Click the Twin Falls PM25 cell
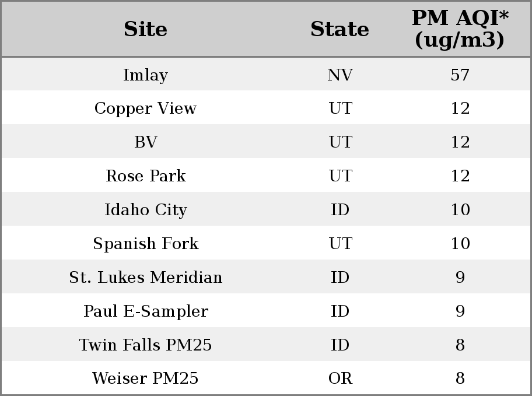Viewport: 532px width, 396px height. click(x=146, y=345)
